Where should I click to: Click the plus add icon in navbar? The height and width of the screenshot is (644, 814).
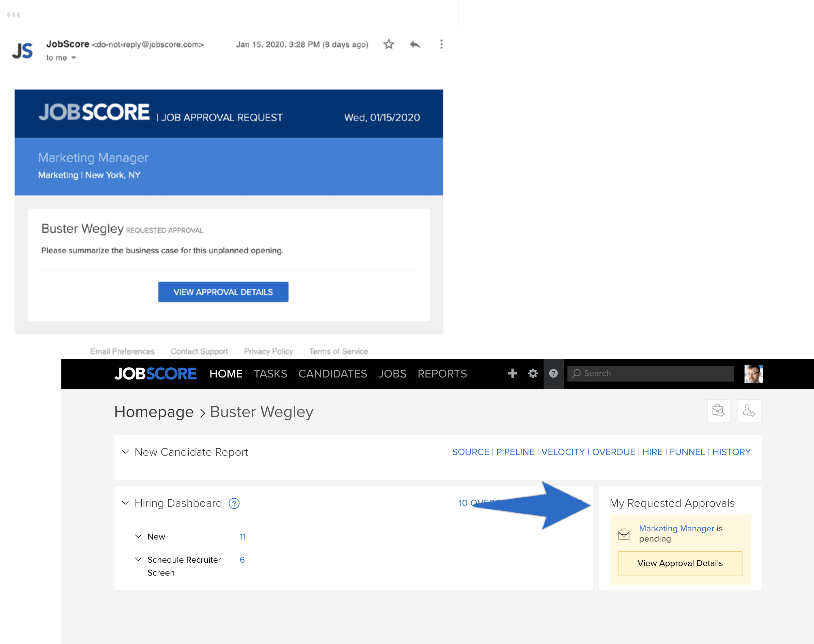tap(512, 373)
